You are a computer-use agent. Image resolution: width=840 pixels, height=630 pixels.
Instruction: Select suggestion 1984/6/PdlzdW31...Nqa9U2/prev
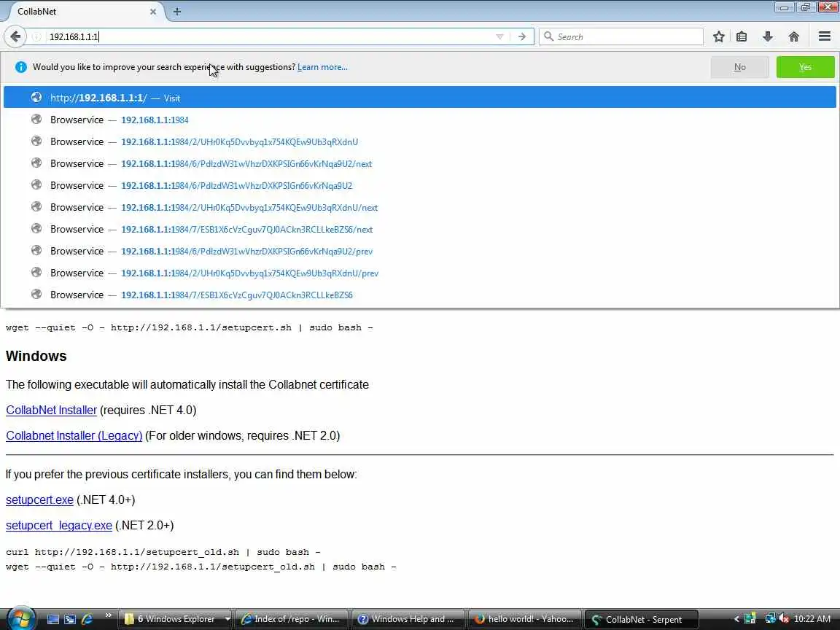(x=419, y=252)
